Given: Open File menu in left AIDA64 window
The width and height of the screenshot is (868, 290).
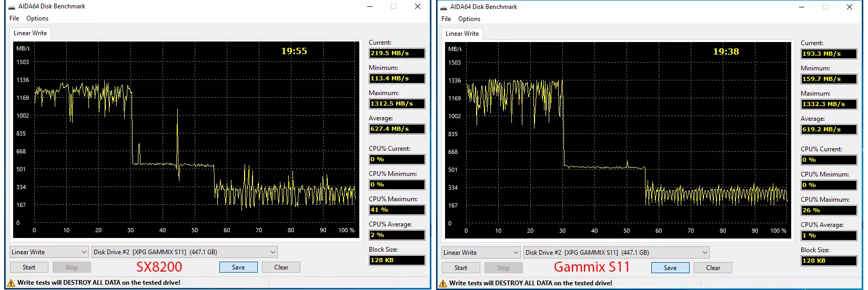Looking at the screenshot, I should (x=14, y=18).
